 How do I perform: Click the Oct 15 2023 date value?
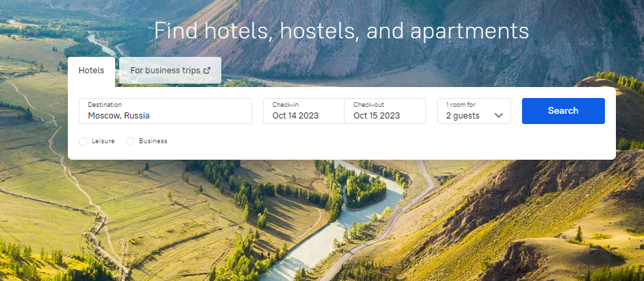click(x=377, y=116)
